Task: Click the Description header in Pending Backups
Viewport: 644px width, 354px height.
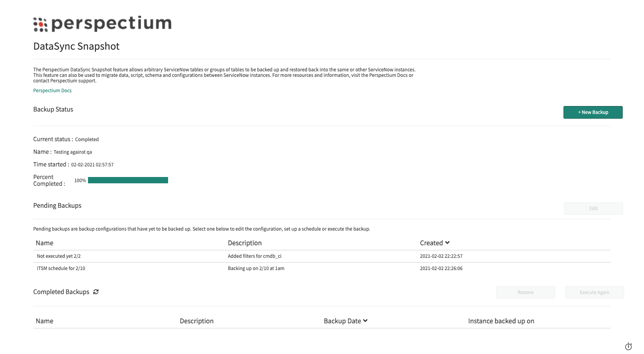Action: [245, 243]
